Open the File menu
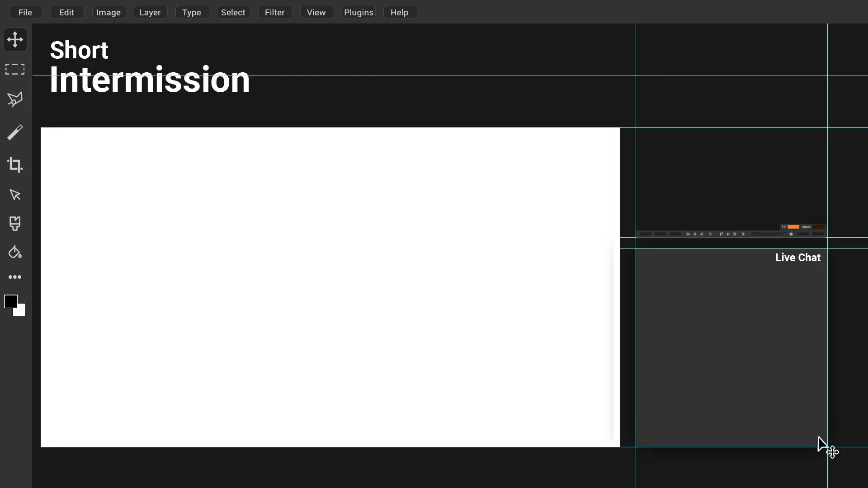The height and width of the screenshot is (488, 868). pos(25,12)
